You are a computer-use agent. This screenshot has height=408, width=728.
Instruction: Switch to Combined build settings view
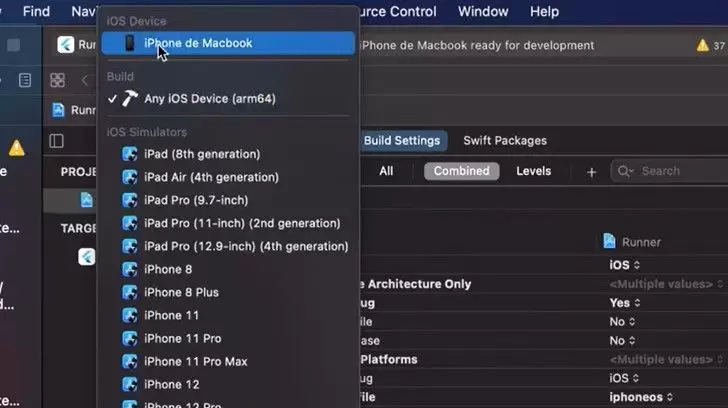coord(461,171)
